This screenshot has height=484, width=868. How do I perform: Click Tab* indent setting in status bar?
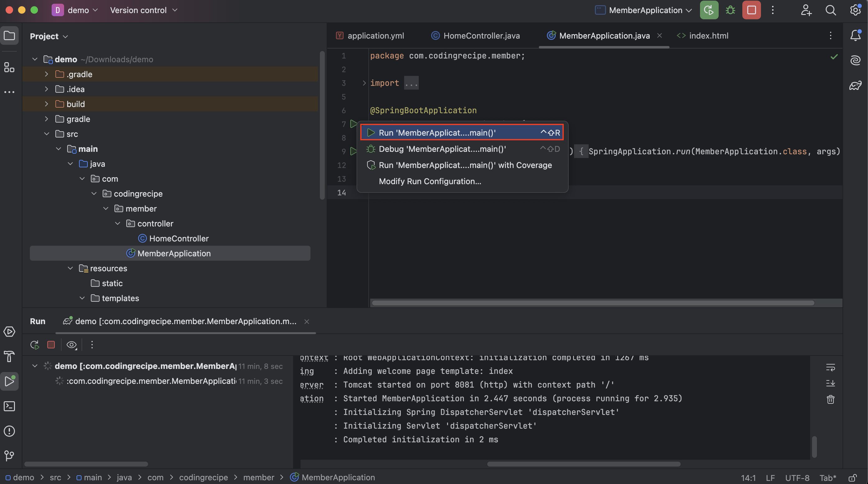[828, 477]
